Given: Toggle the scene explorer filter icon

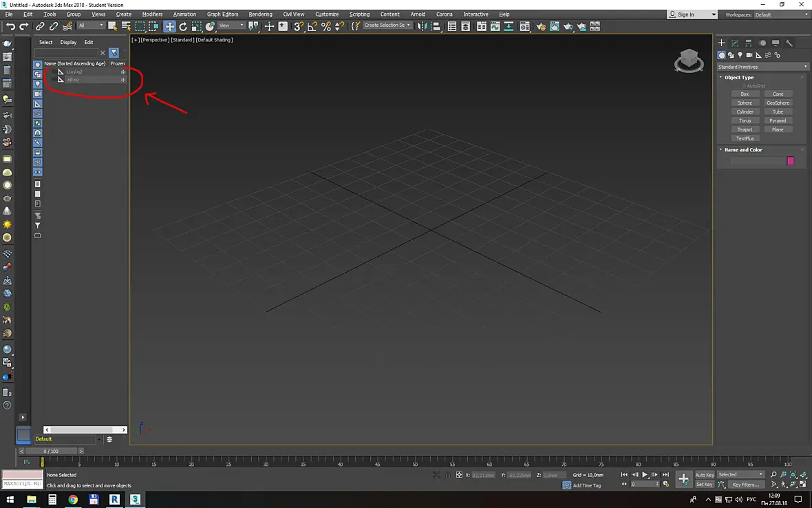Looking at the screenshot, I should pos(114,53).
